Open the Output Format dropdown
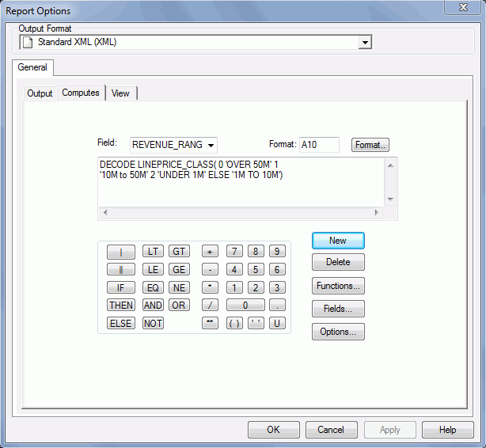The image size is (486, 448). click(x=365, y=42)
